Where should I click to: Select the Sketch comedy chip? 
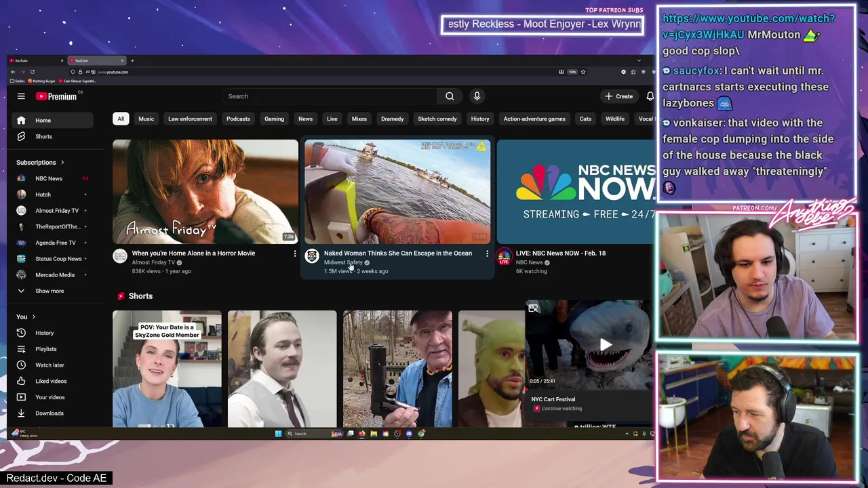(437, 119)
